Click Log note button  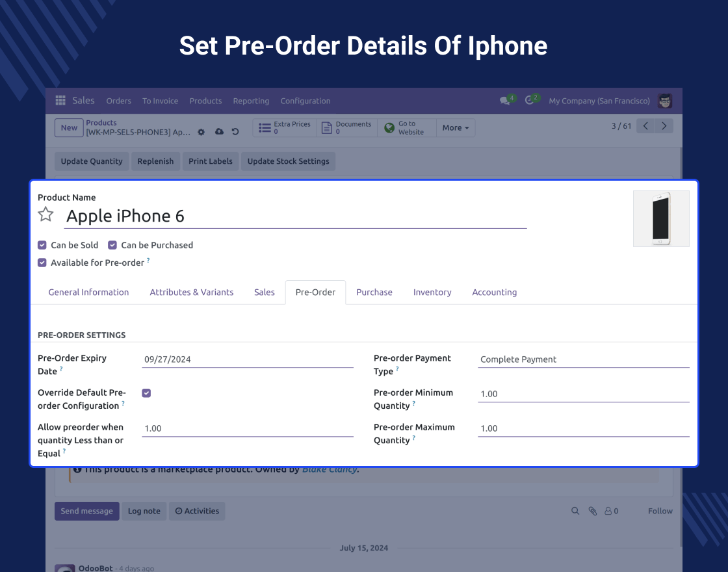pyautogui.click(x=144, y=511)
